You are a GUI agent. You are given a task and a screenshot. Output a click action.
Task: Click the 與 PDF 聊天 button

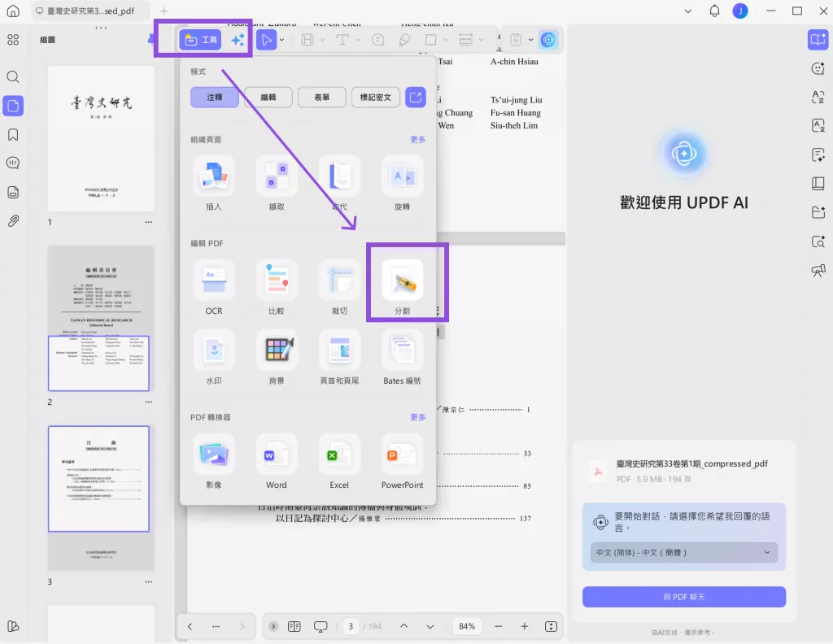tap(683, 597)
